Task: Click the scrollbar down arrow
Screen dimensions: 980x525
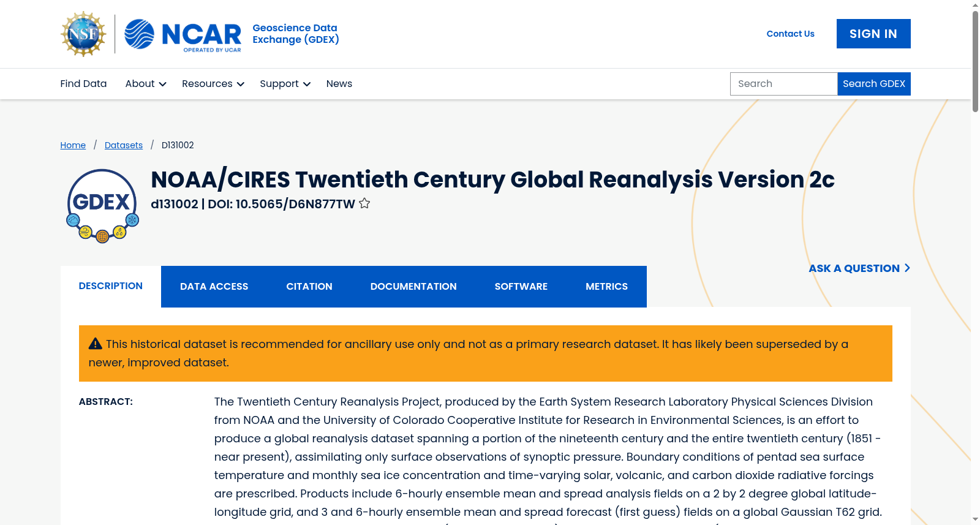Action: tap(975, 519)
